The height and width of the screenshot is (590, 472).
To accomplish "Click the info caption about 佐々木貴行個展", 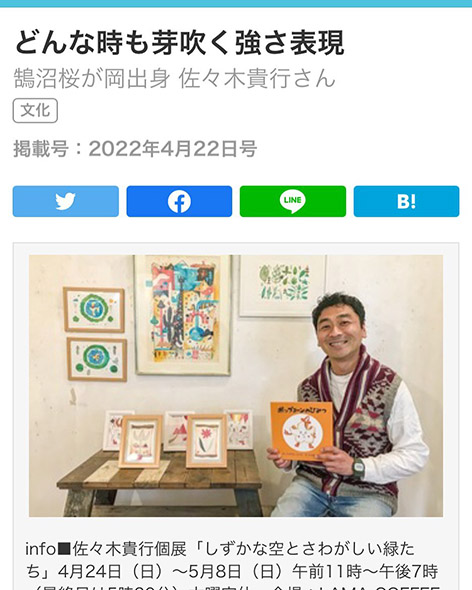I will (x=232, y=564).
